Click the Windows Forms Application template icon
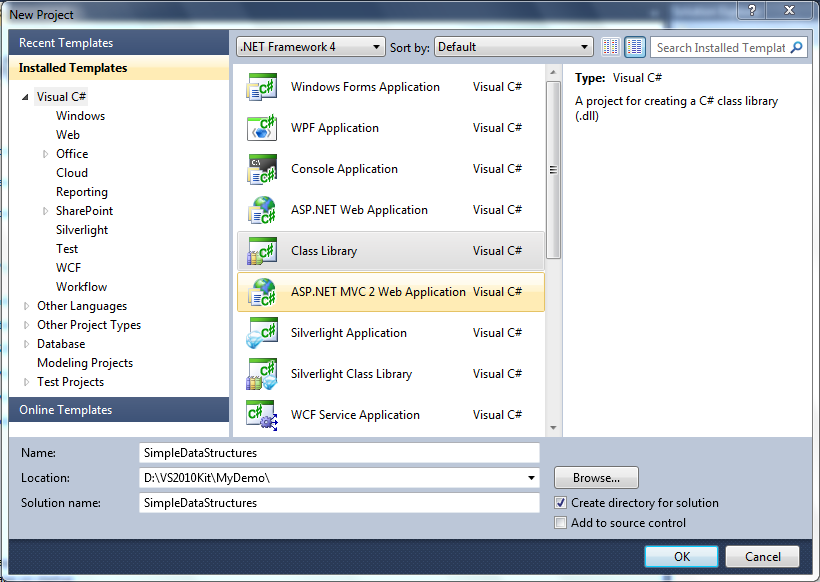820x582 pixels. [261, 87]
